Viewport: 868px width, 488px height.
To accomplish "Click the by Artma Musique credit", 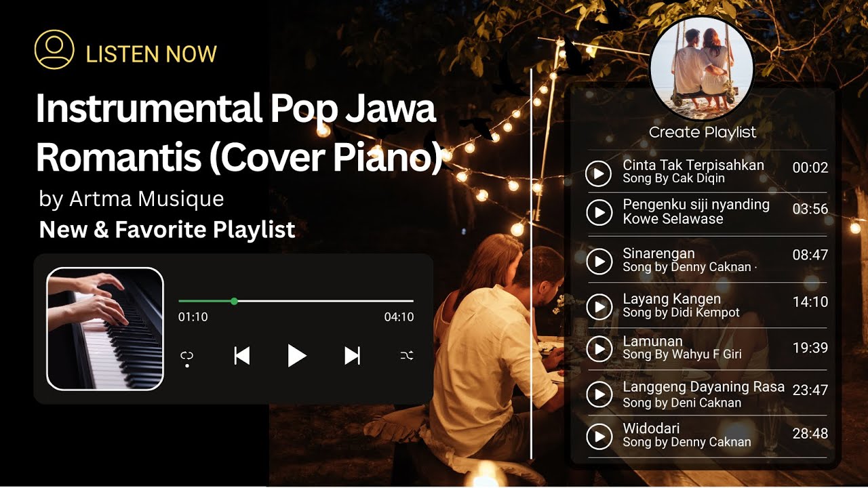I will [132, 199].
